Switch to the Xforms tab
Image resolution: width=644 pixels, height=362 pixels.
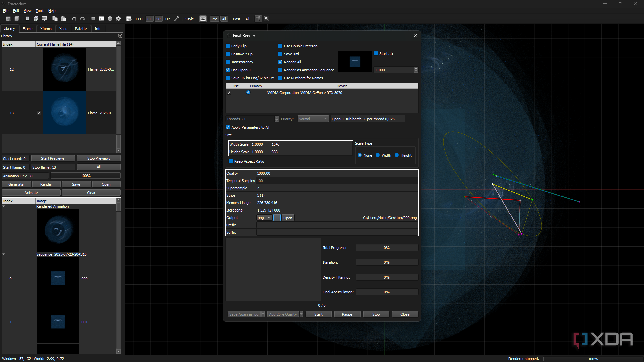pyautogui.click(x=46, y=29)
